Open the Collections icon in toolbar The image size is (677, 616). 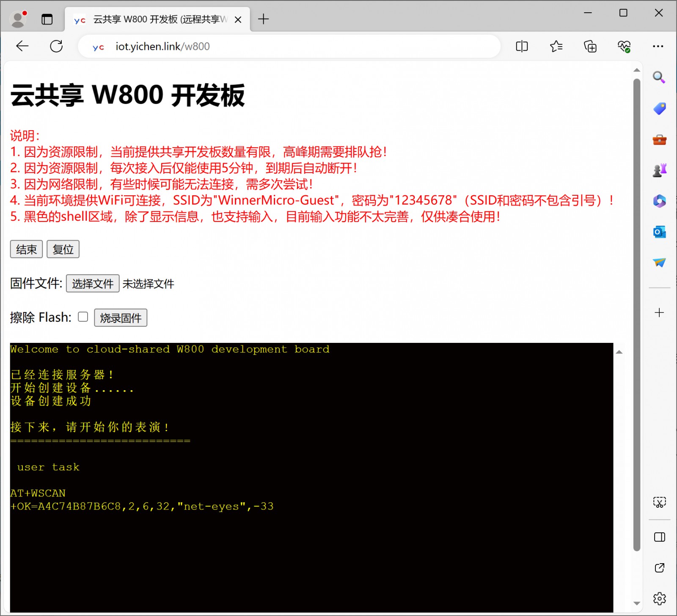pyautogui.click(x=590, y=46)
